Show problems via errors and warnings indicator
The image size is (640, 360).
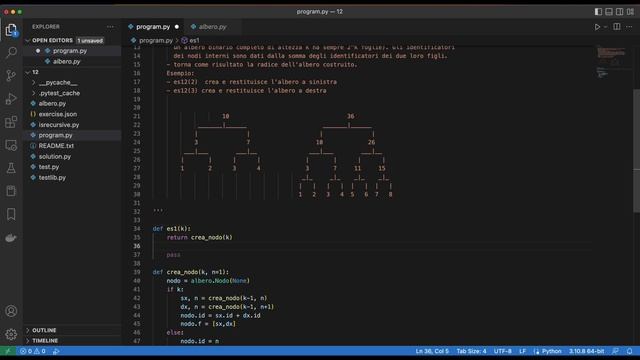point(33,351)
